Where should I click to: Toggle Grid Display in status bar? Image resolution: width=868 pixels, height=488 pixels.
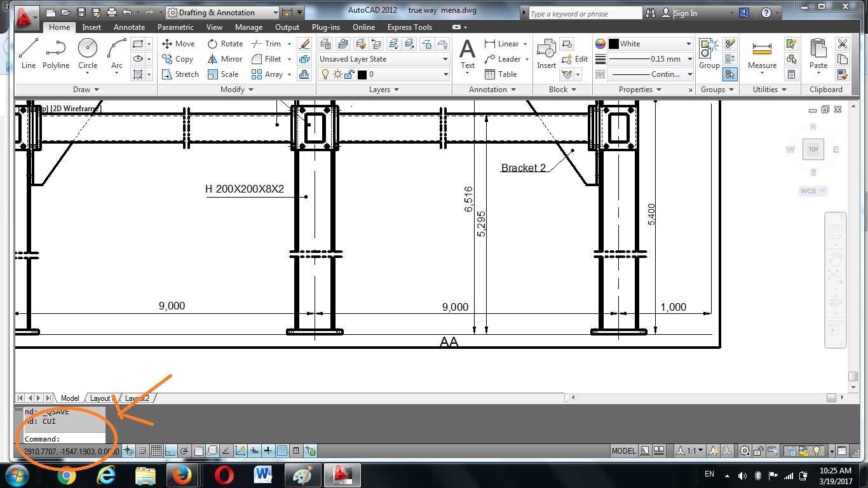(x=156, y=451)
